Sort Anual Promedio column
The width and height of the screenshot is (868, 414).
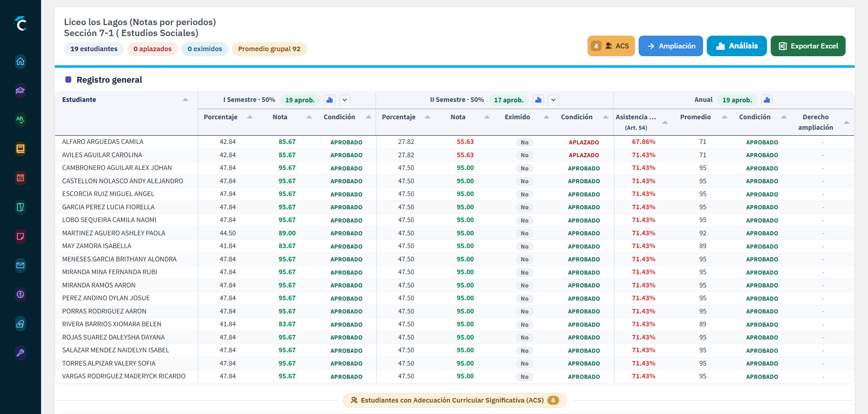tap(725, 117)
